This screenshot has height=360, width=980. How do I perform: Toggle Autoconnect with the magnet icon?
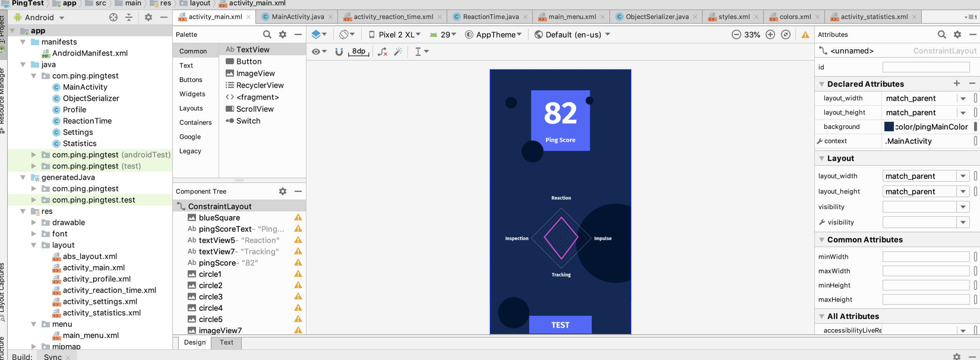[338, 51]
